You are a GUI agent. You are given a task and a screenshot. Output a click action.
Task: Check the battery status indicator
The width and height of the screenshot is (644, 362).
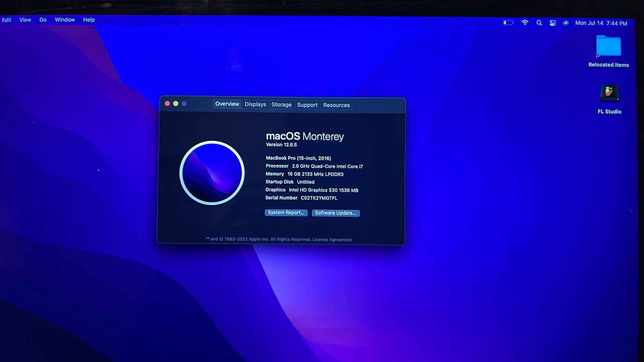(507, 22)
